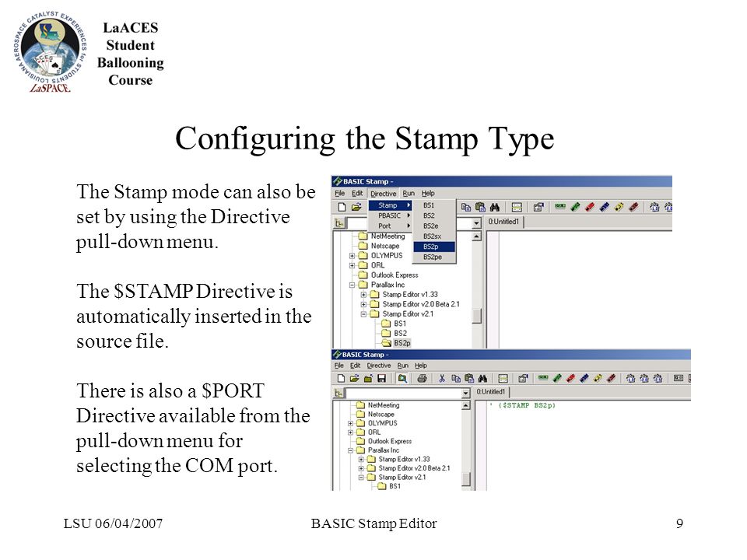Screen dimensions: 747x560
Task: Open Help menu in lower BASIC Stamp window
Action: point(421,366)
